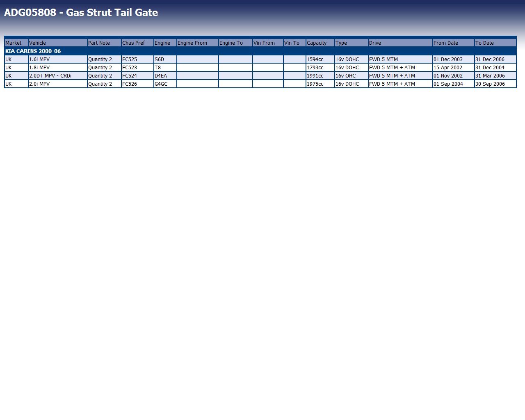Image resolution: width=525 pixels, height=420 pixels.
Task: Select from date 01 Nov 2002
Action: (x=453, y=75)
